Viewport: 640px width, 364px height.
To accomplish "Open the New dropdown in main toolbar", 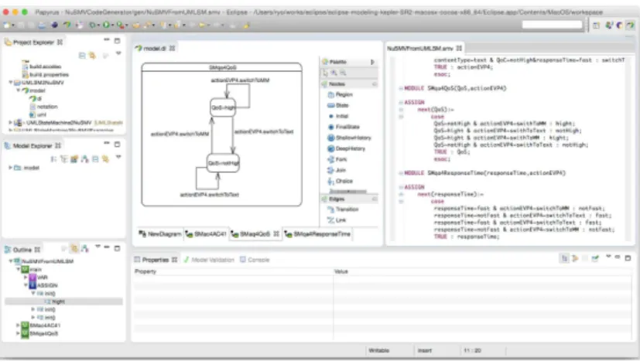I will tap(13, 26).
